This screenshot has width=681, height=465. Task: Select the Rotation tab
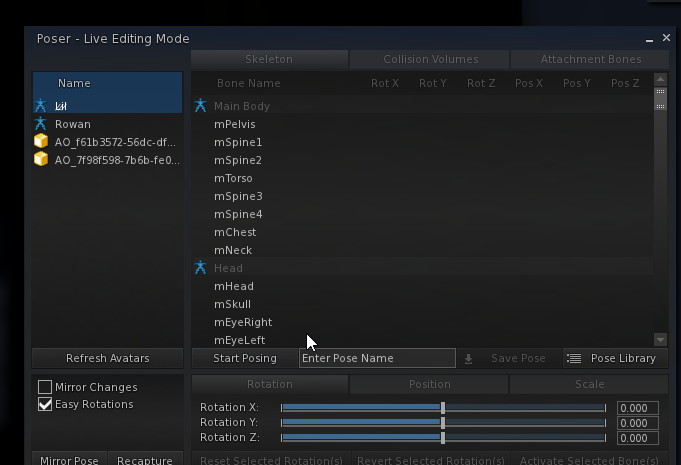270,384
